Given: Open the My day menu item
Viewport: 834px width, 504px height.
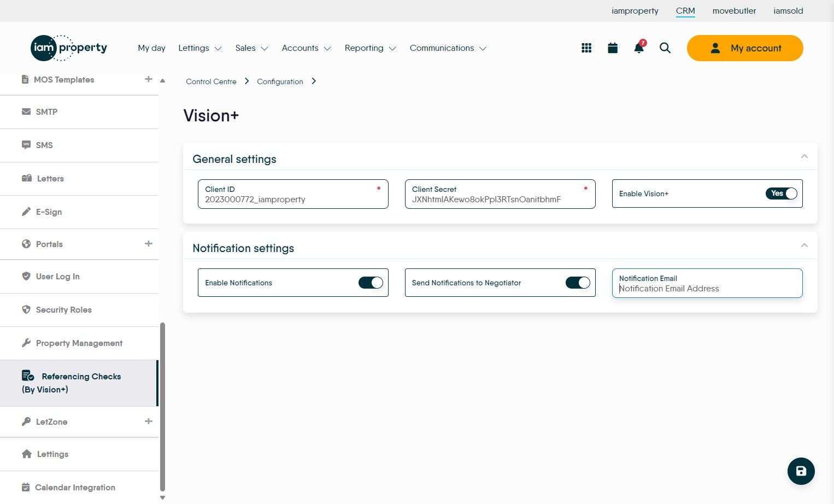Looking at the screenshot, I should (151, 48).
